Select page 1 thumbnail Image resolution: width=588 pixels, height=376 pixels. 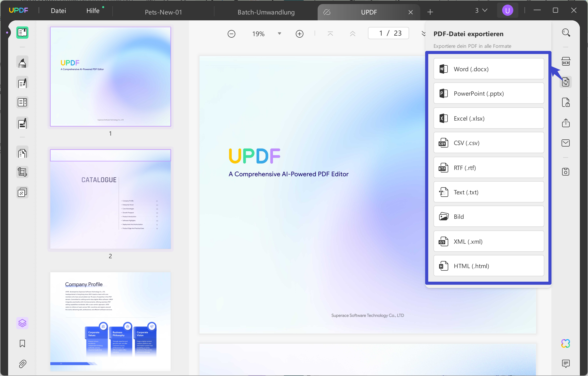111,77
